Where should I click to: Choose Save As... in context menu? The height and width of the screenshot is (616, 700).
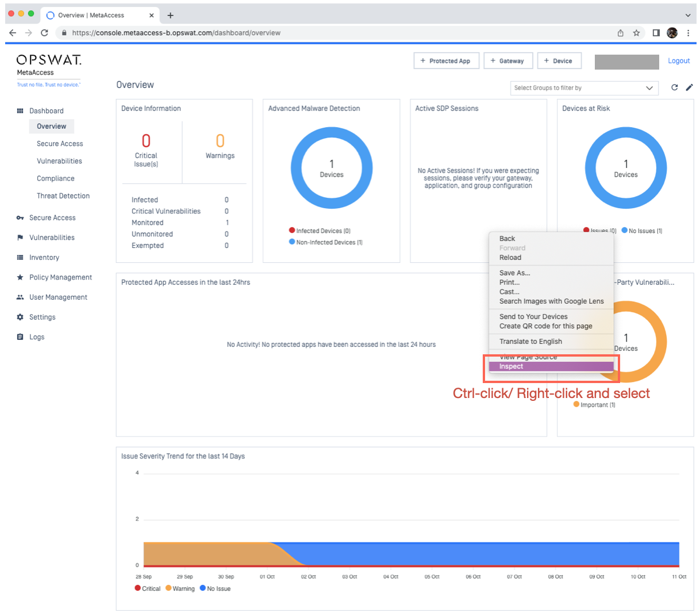pos(551,273)
